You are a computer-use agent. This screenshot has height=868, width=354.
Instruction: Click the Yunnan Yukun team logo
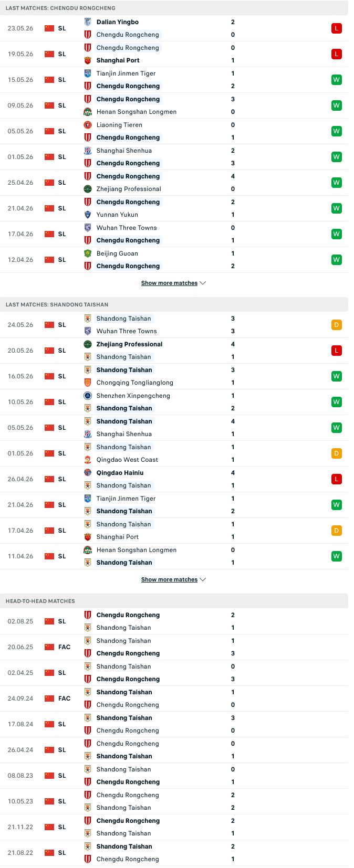pyautogui.click(x=88, y=215)
